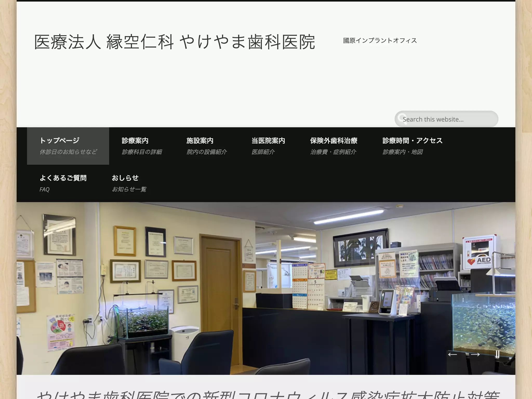Open トップページ menu item
This screenshot has height=399, width=532.
coord(68,146)
